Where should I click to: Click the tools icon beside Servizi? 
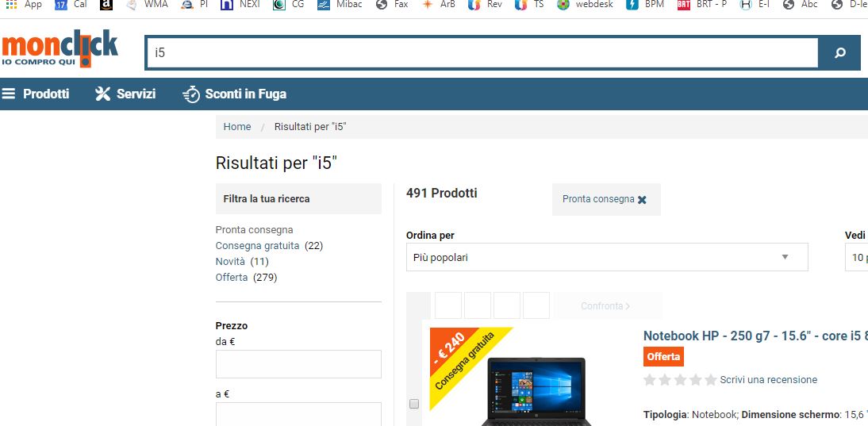[103, 94]
